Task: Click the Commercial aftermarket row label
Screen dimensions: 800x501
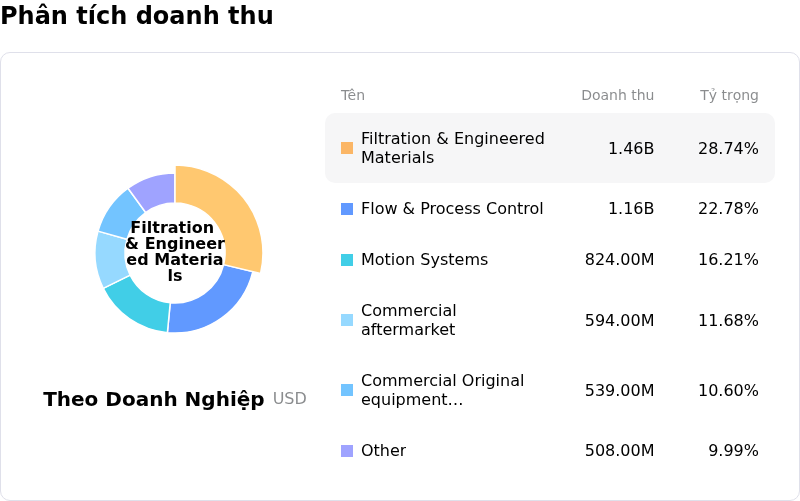Action: [408, 320]
